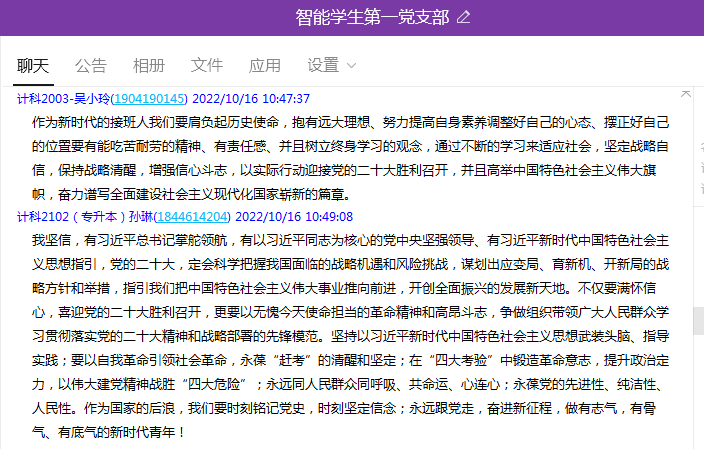The height and width of the screenshot is (449, 704).
Task: Click message text starting 作为新时代的接班人
Action: [350, 158]
